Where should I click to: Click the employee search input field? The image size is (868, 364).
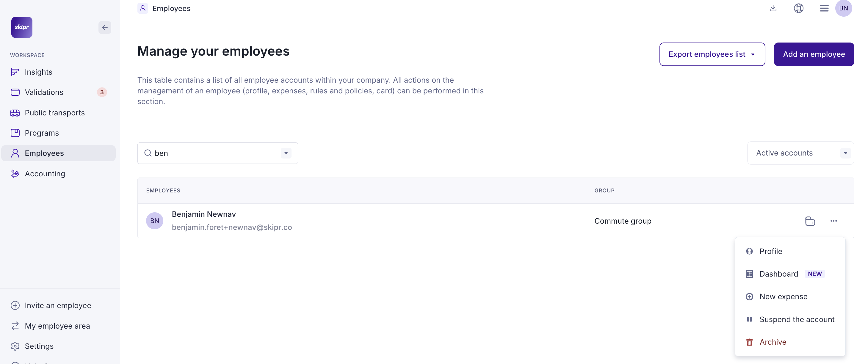tap(216, 153)
